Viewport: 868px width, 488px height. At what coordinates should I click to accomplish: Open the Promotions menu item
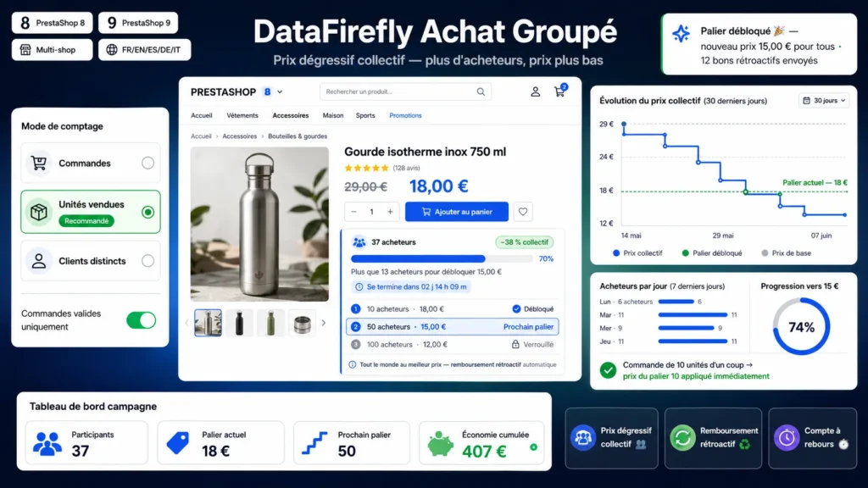[405, 115]
